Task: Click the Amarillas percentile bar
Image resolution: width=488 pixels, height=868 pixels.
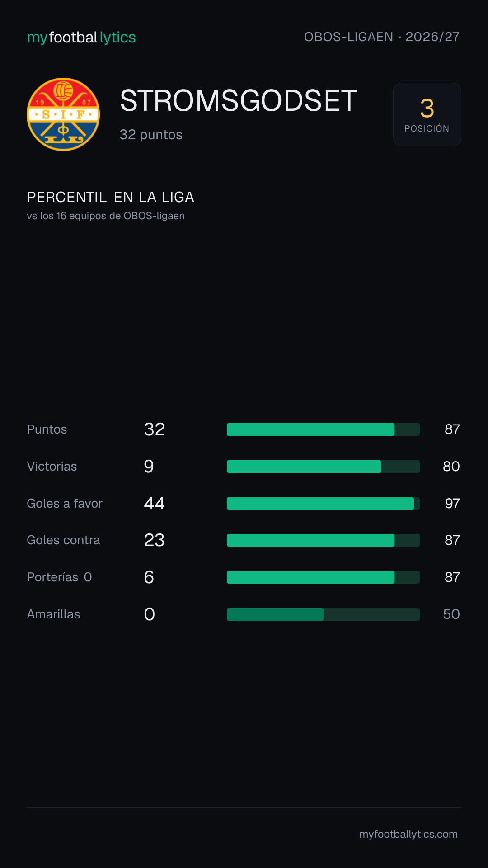Action: (x=323, y=614)
